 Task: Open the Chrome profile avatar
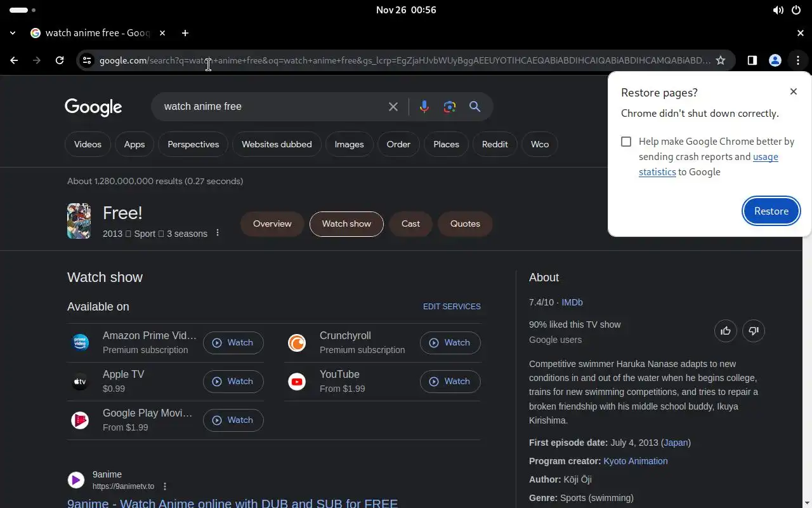click(775, 60)
